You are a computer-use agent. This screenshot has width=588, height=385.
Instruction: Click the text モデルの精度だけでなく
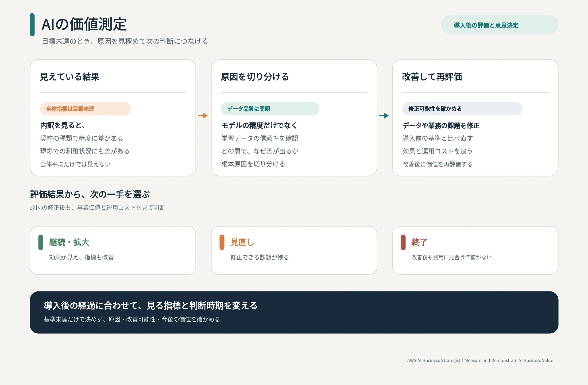[x=259, y=125]
